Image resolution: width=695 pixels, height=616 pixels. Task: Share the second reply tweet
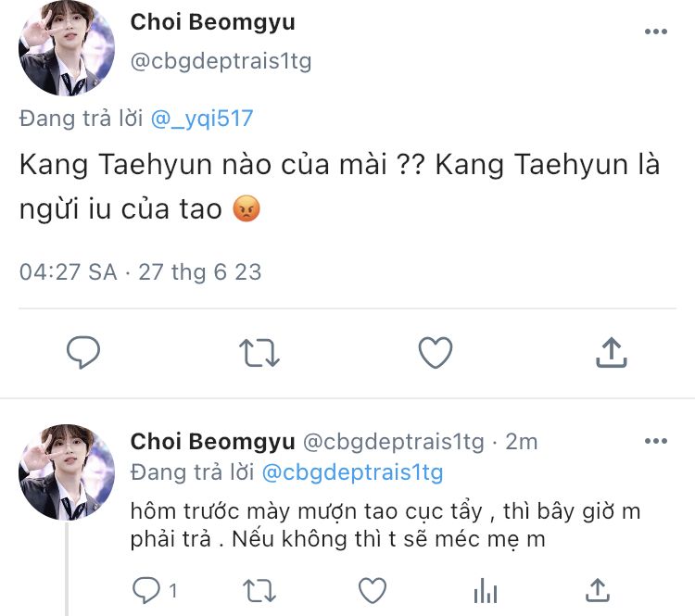point(599,589)
